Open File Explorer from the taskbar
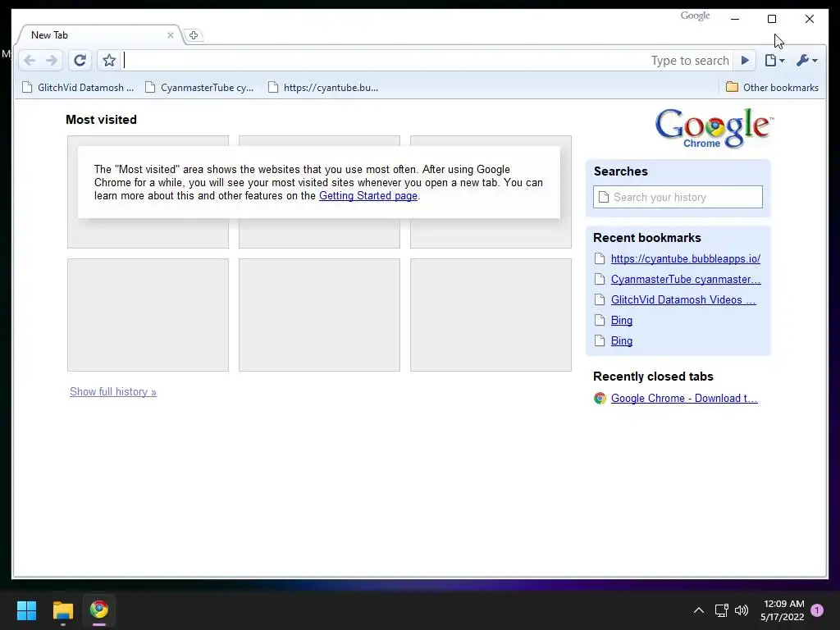Viewport: 840px width, 630px height. (x=62, y=610)
